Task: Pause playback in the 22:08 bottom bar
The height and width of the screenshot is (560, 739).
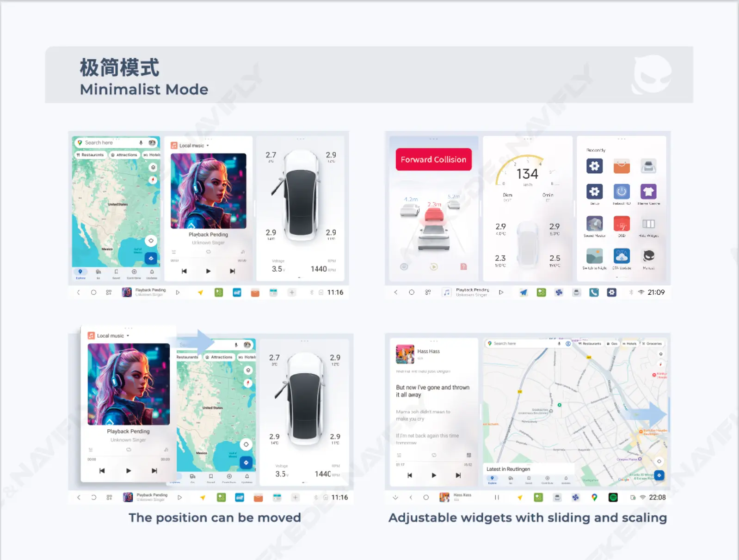Action: coord(497,498)
